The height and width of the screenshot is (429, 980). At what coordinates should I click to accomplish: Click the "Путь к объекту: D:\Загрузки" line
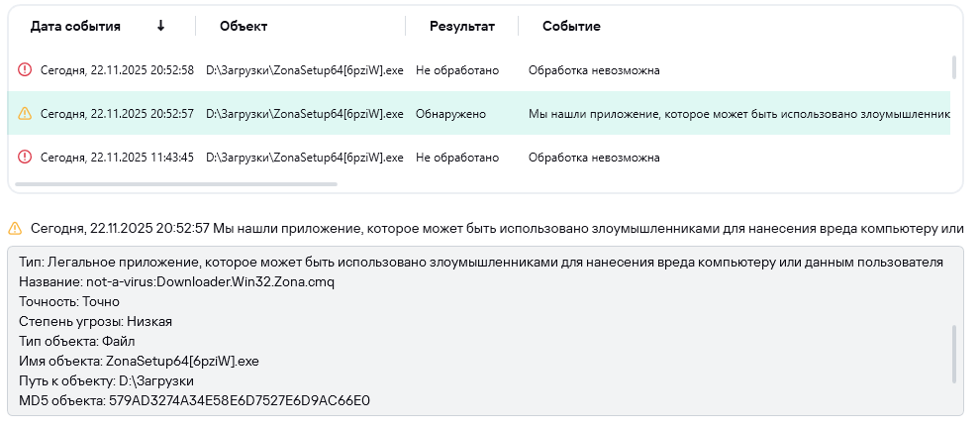105,381
